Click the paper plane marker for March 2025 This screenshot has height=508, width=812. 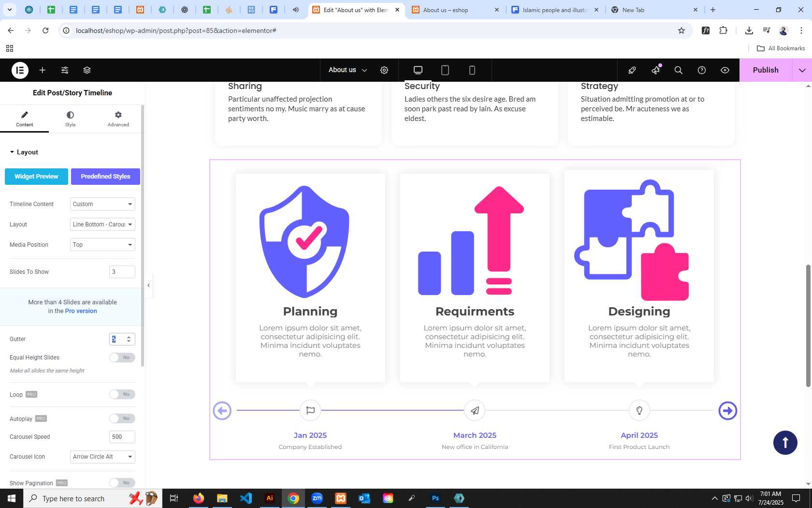475,410
